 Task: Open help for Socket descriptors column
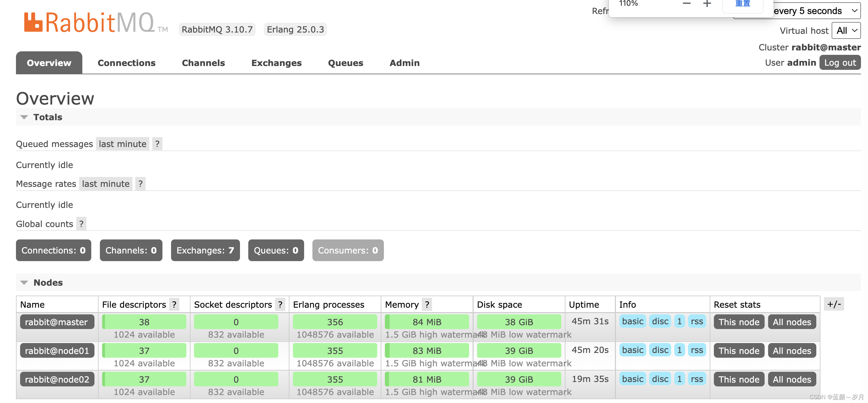(x=280, y=304)
